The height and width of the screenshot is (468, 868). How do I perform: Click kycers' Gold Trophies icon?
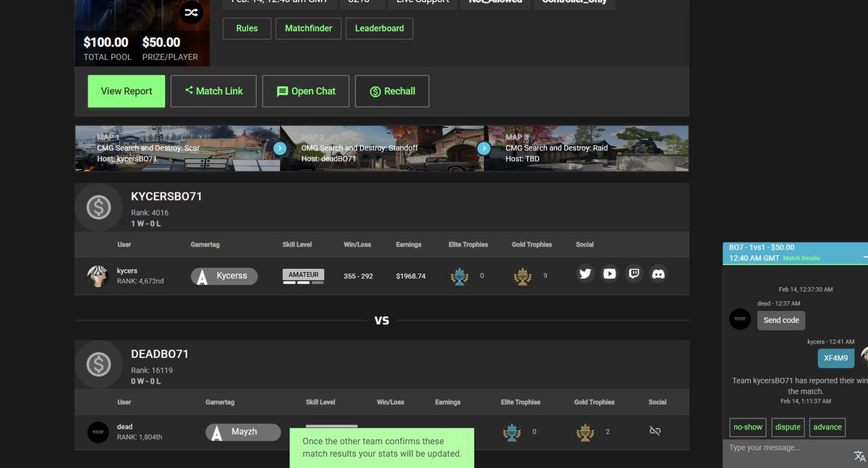pos(523,276)
